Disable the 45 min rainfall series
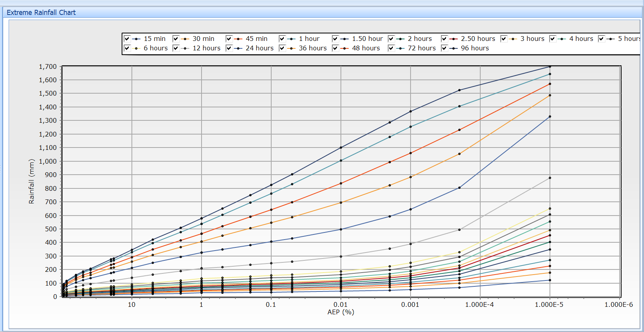 click(x=229, y=39)
